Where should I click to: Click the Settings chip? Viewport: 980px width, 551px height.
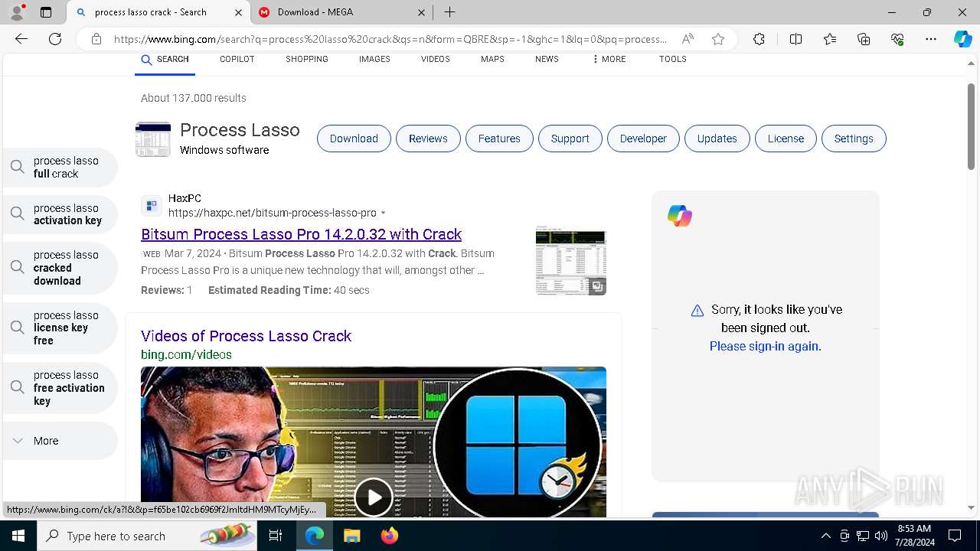[x=854, y=139]
